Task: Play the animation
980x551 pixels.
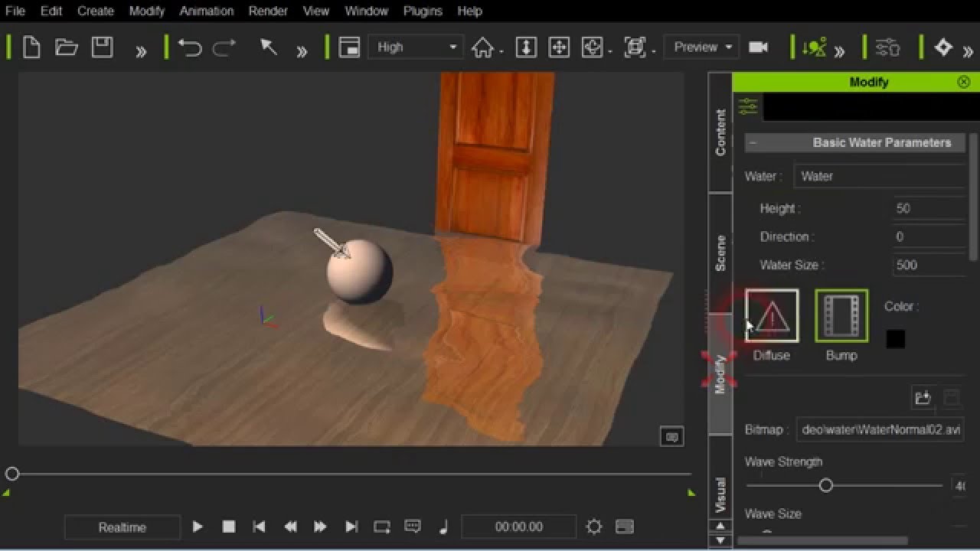Action: [x=198, y=527]
